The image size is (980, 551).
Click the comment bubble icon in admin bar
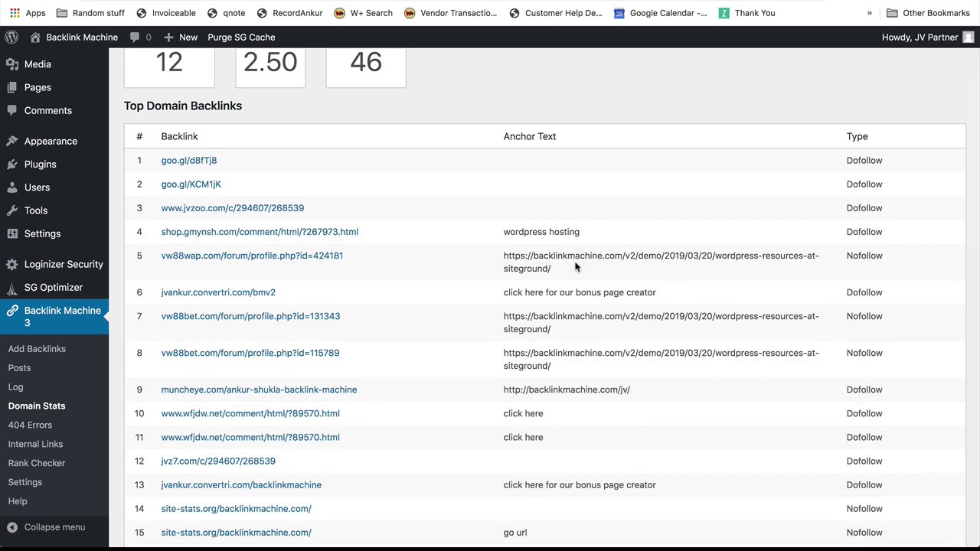pos(136,37)
